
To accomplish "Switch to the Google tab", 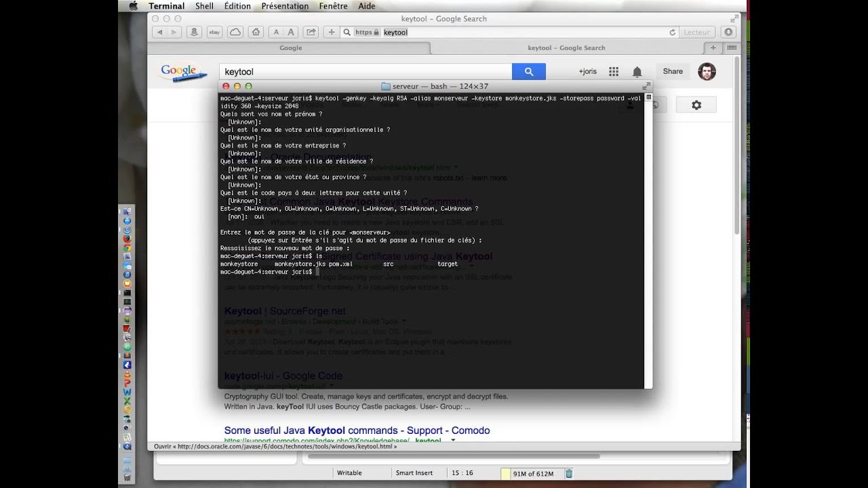I will click(290, 47).
